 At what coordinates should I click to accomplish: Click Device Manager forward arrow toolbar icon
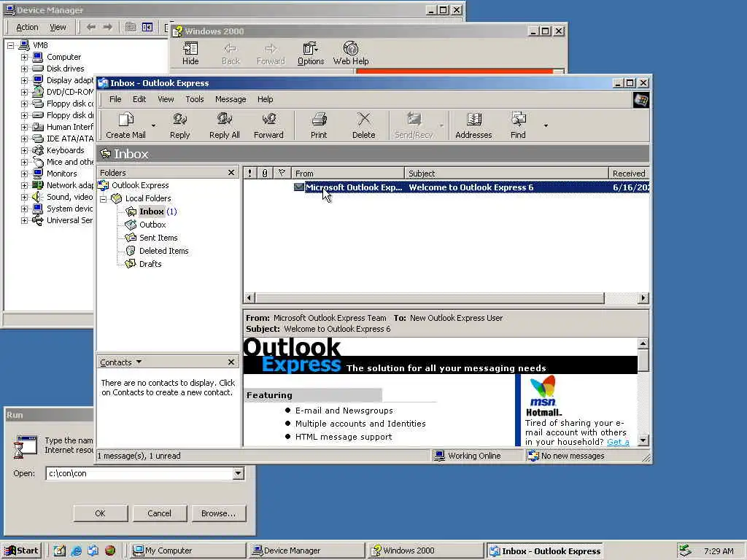(108, 27)
